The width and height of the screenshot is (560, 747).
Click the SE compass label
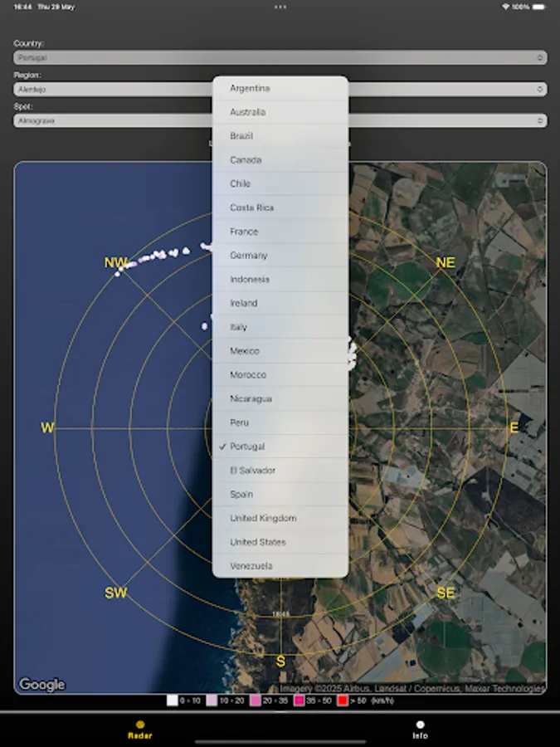446,593
